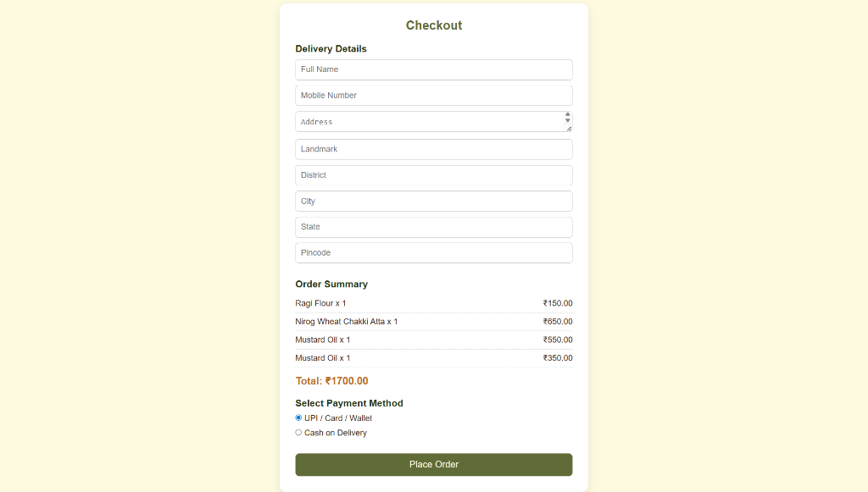Select the Landmark field
The image size is (868, 492).
(x=433, y=149)
